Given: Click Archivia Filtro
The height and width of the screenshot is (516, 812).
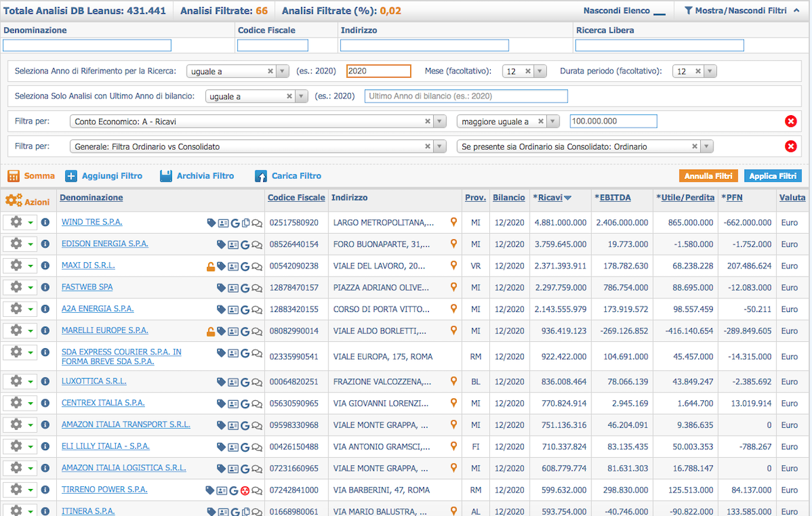Looking at the screenshot, I should (x=197, y=176).
